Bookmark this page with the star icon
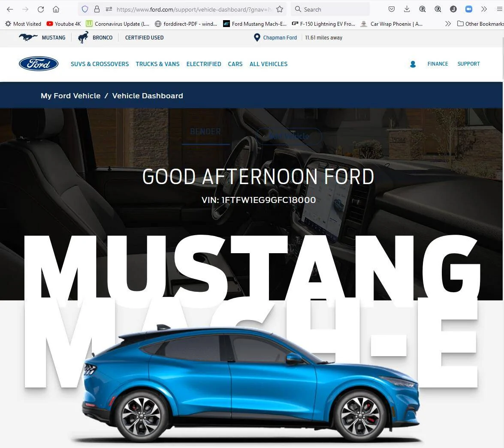The width and height of the screenshot is (504, 448). pyautogui.click(x=280, y=9)
